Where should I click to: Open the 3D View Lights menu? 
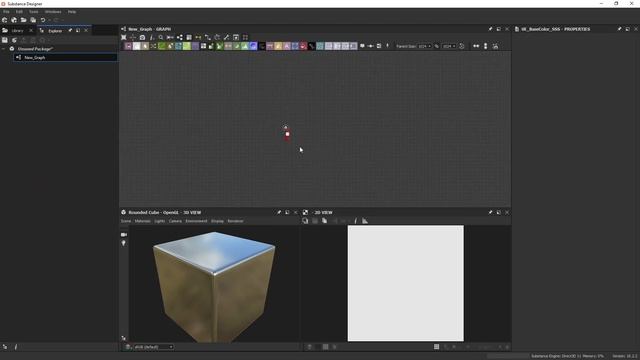[x=160, y=221]
